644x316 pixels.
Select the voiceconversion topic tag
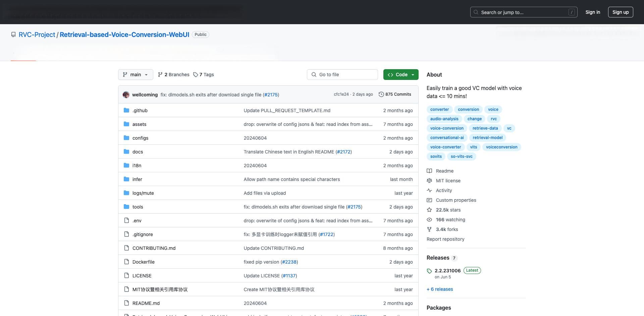pos(501,147)
